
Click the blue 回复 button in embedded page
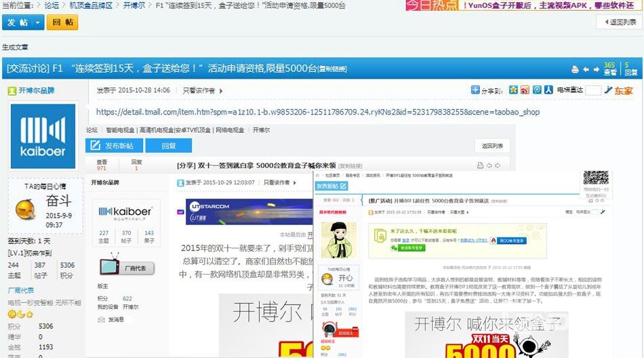[168, 146]
